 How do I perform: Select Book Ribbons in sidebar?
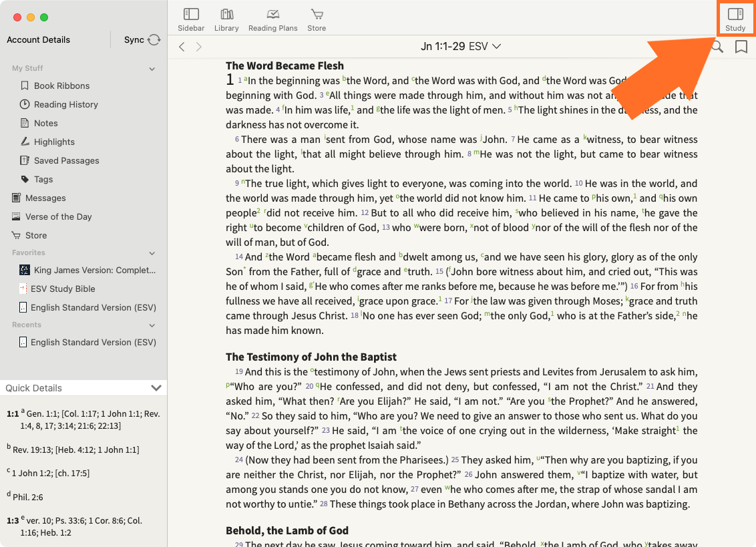click(x=61, y=85)
